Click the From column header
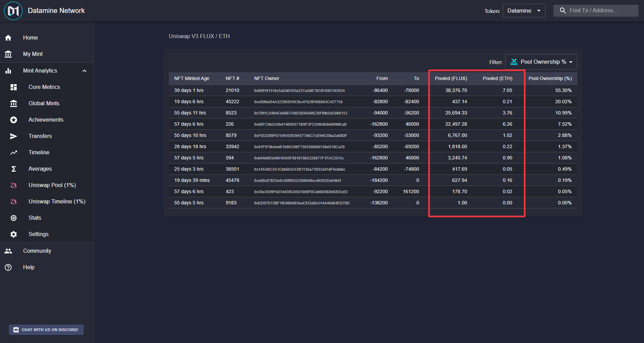The height and width of the screenshot is (343, 644). coord(382,79)
